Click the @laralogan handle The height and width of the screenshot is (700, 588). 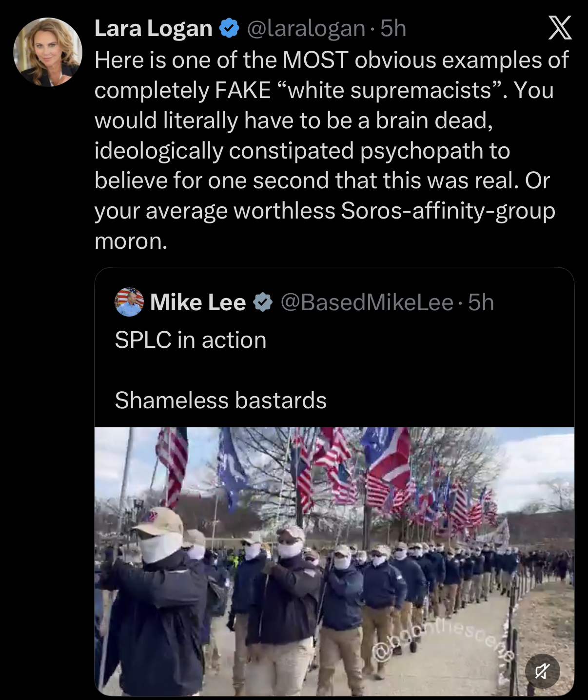306,28
